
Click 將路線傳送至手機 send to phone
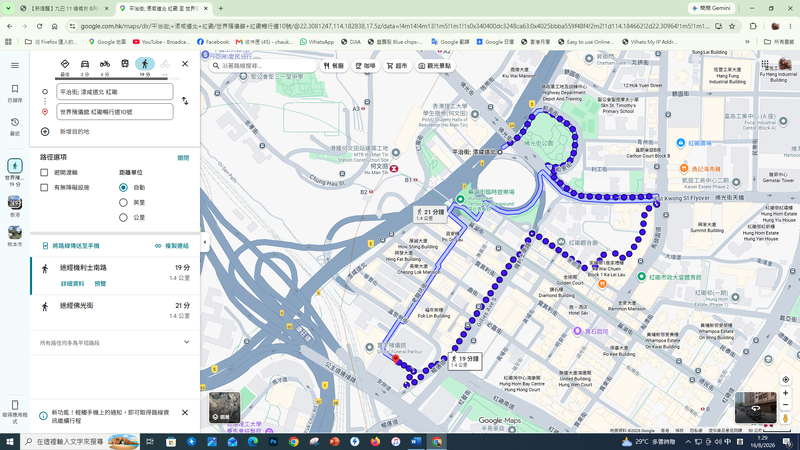point(71,246)
